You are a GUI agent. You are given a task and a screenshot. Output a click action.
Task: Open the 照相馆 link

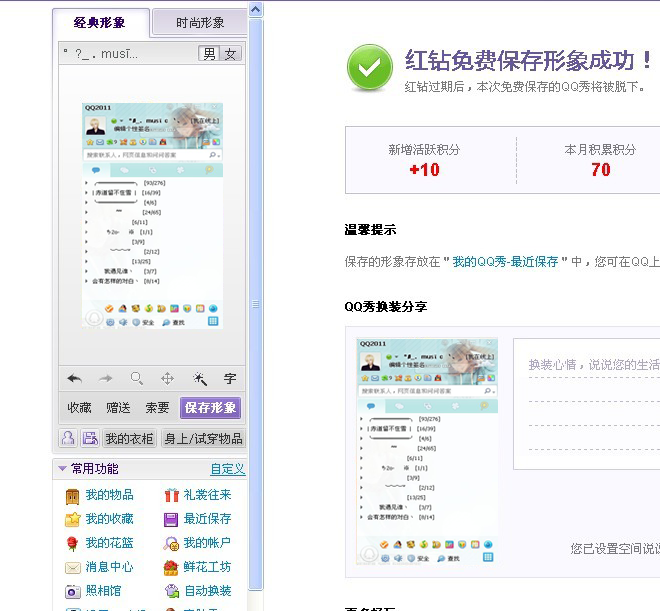(x=104, y=591)
